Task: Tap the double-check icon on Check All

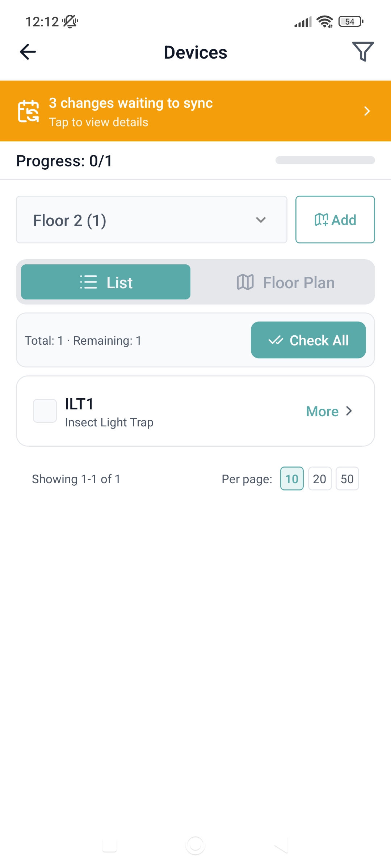Action: (276, 340)
